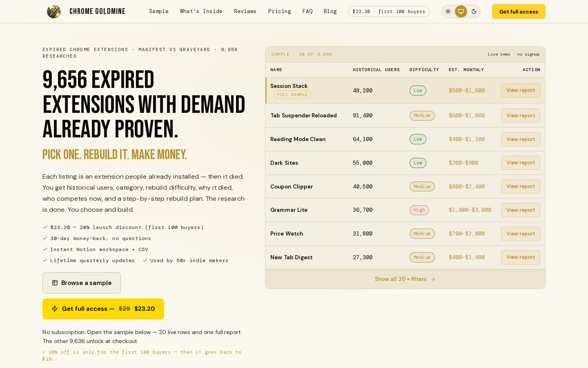The image size is (588, 368).
Task: Open What's Inside nav item
Action: click(x=201, y=11)
